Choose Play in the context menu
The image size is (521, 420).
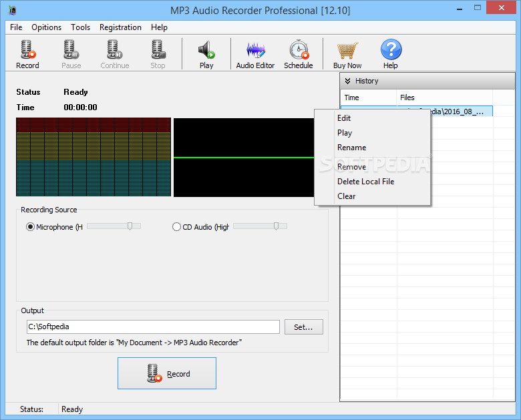[372, 133]
